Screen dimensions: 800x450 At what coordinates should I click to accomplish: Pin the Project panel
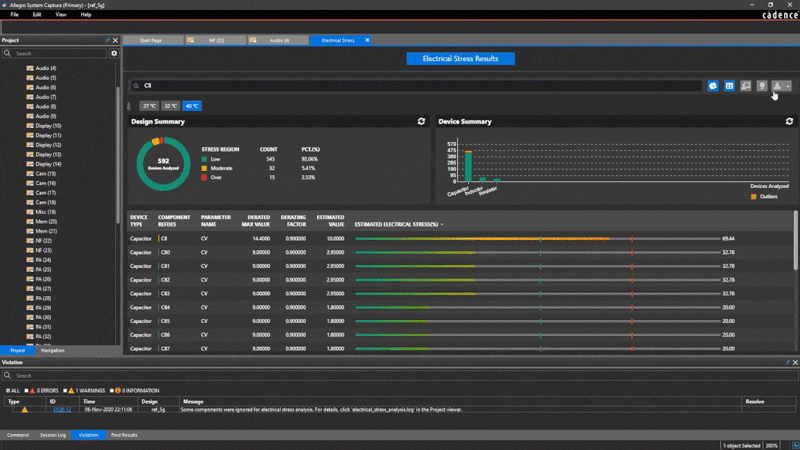tap(107, 40)
